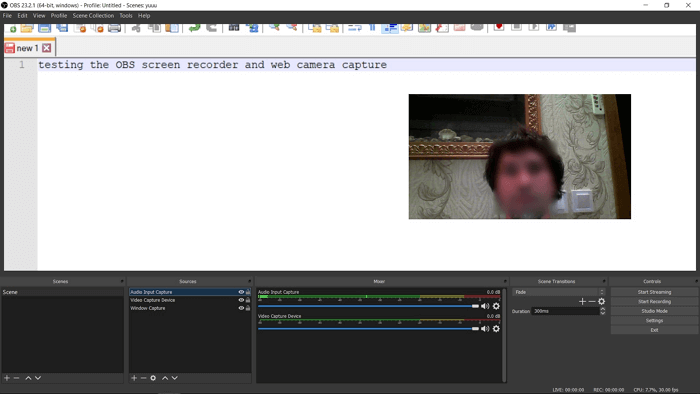Viewport: 700px width, 394px height.
Task: Decrease transition duration with down arrow
Action: pos(603,313)
